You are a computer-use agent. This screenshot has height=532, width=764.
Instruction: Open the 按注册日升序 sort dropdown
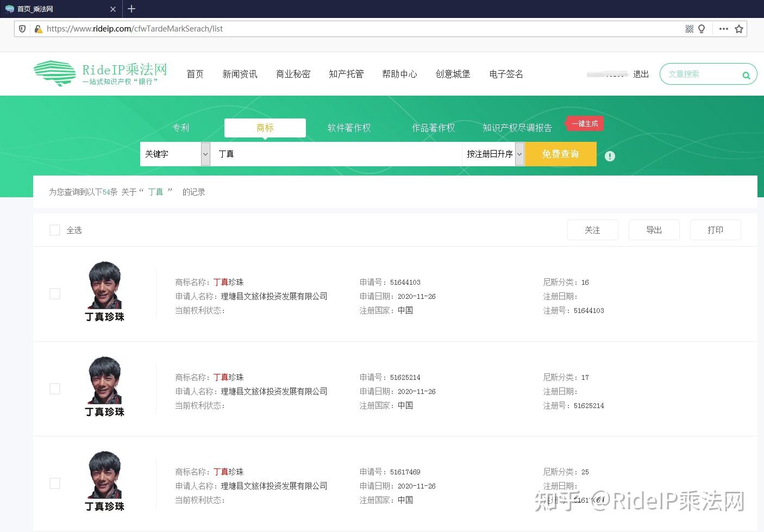click(x=493, y=154)
